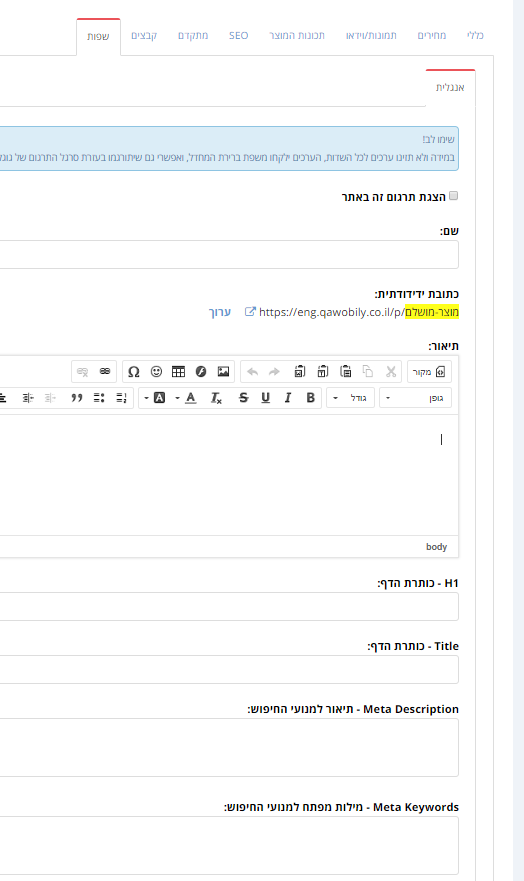Focus the Meta Description text area

229,747
